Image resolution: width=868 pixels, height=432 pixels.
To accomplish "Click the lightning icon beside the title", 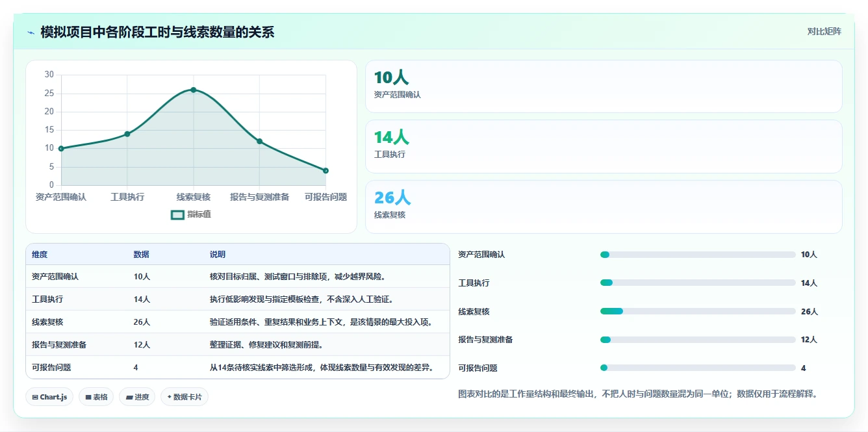I will 31,32.
